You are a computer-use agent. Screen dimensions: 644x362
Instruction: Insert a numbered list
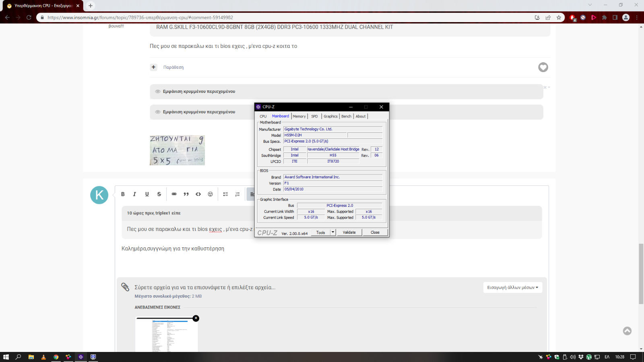coord(237,194)
